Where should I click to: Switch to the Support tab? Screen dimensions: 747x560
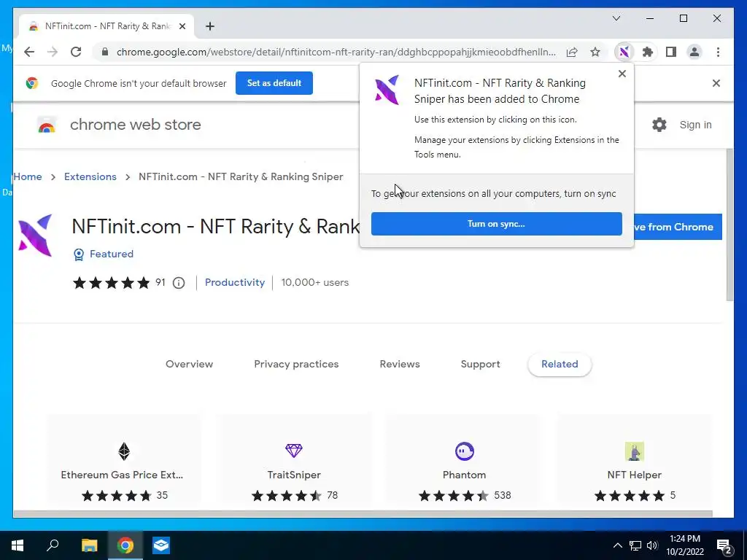click(x=480, y=365)
